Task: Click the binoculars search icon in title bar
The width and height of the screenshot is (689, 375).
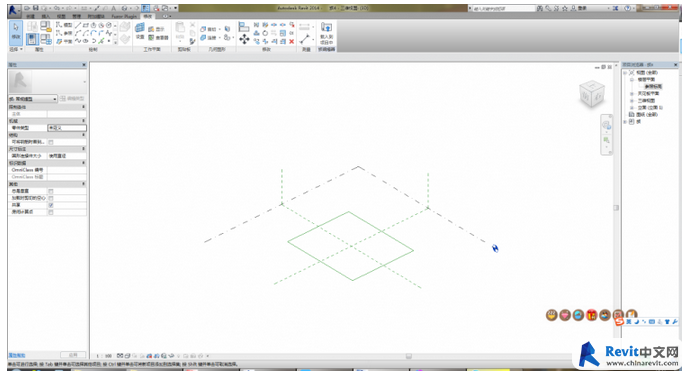Action: point(540,8)
